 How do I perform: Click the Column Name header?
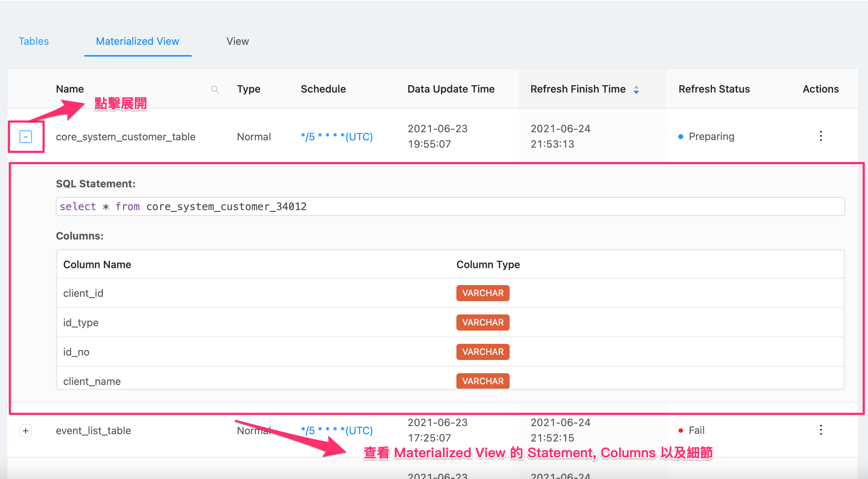pos(97,264)
